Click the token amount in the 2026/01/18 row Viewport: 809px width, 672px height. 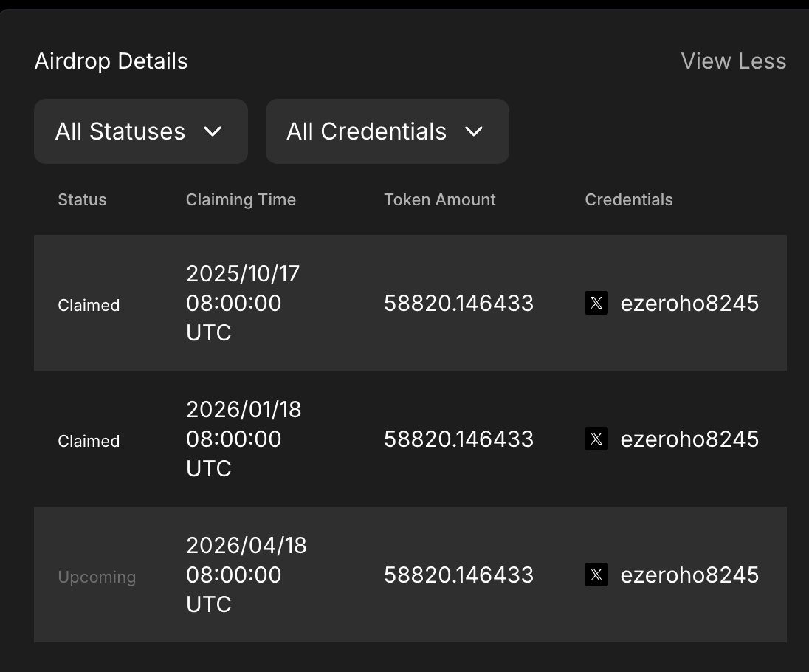pos(458,439)
